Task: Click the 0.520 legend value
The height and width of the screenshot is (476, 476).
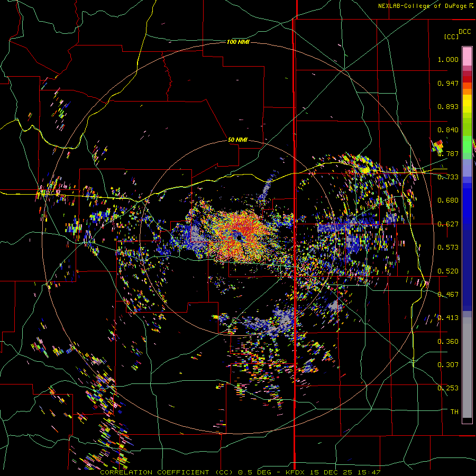Action: coord(448,271)
